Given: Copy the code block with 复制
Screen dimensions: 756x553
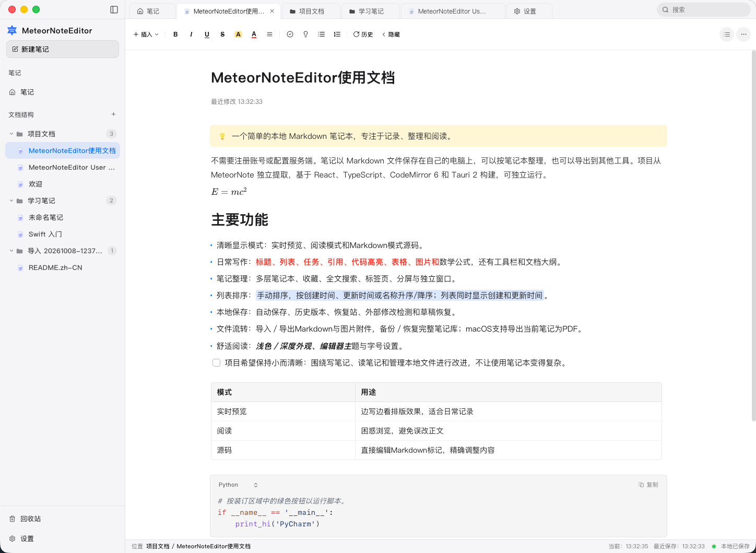Looking at the screenshot, I should [x=648, y=485].
